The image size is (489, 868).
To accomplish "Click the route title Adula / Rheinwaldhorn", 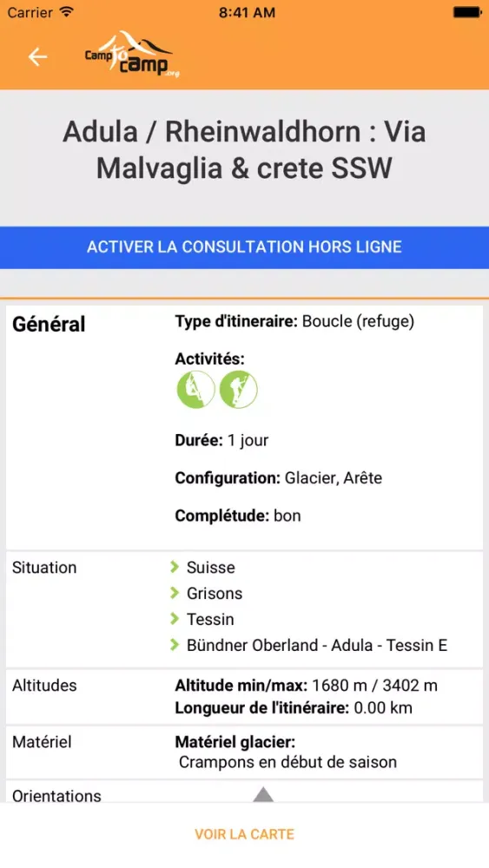I will (244, 150).
